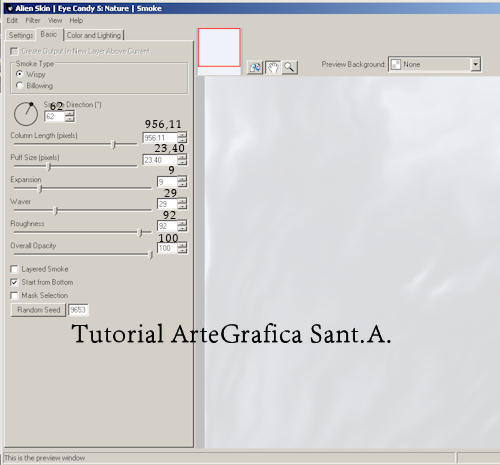Click the Random Seed button

[38, 310]
